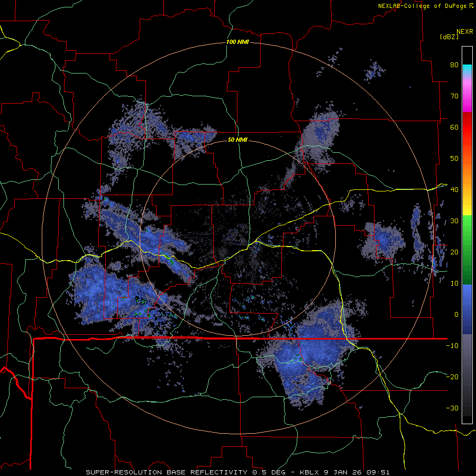Click the '20' value on the dBZ scale

tap(454, 252)
